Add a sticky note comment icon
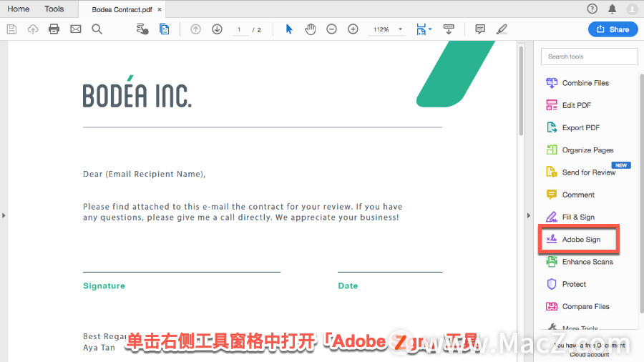 pyautogui.click(x=479, y=29)
